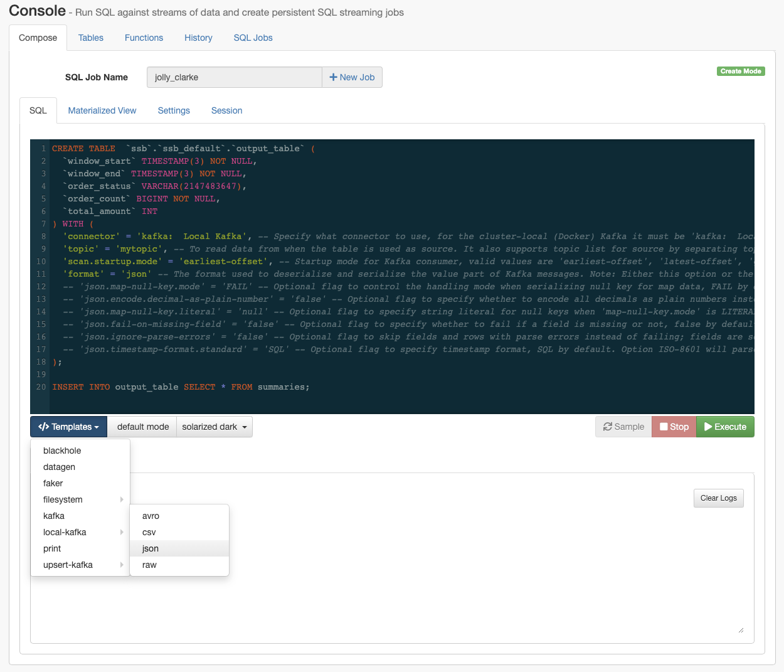Pick the csv format option
Image resolution: width=784 pixels, height=672 pixels.
point(149,532)
